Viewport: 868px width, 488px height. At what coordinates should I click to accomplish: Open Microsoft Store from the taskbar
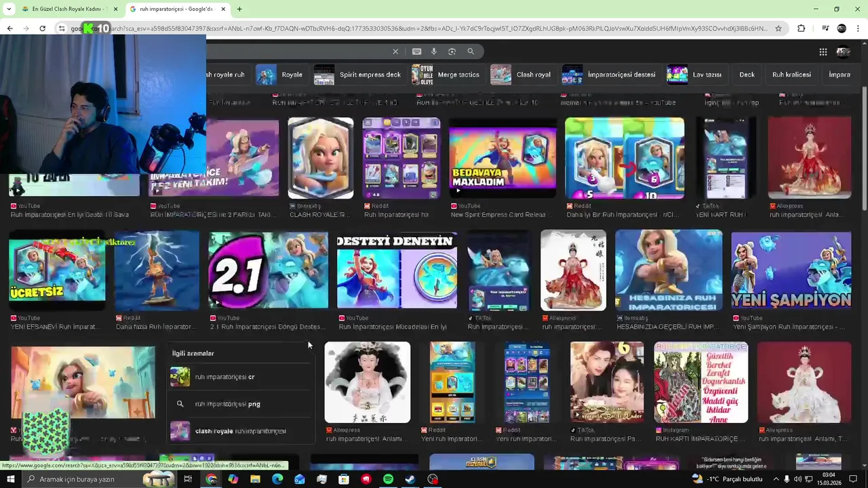point(344,479)
